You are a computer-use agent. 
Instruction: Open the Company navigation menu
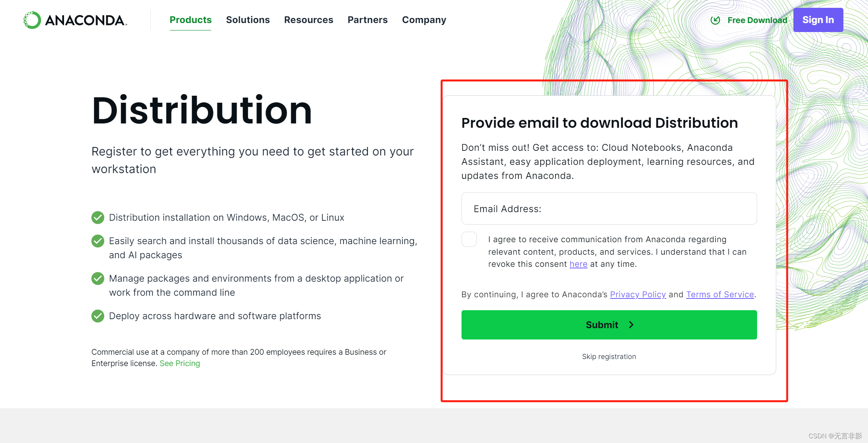coord(424,20)
